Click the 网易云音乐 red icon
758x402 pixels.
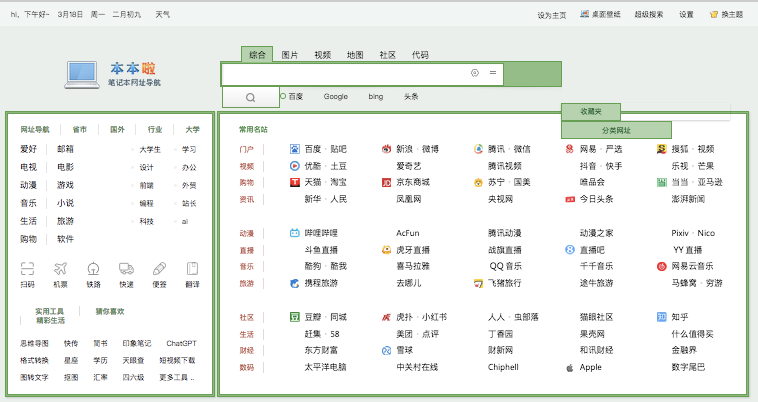(x=661, y=266)
